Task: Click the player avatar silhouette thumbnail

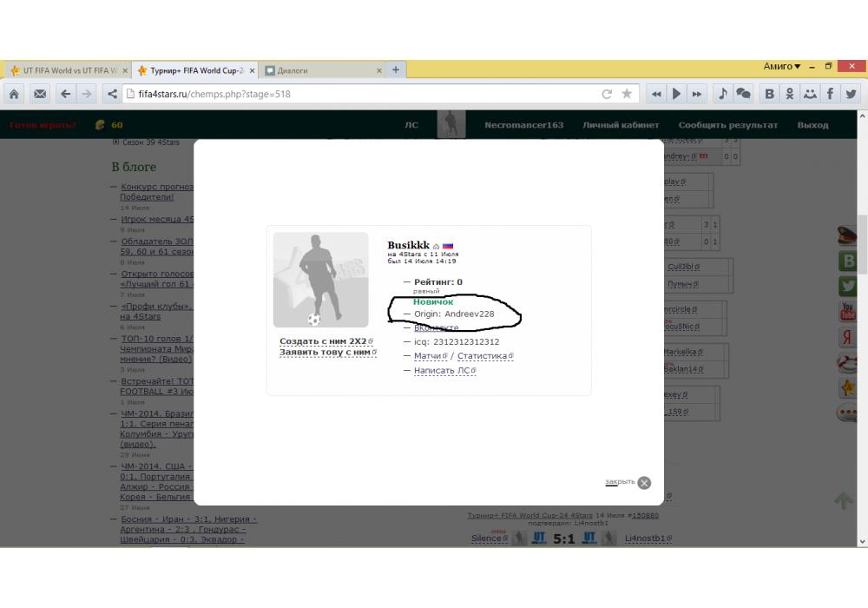Action: 320,280
